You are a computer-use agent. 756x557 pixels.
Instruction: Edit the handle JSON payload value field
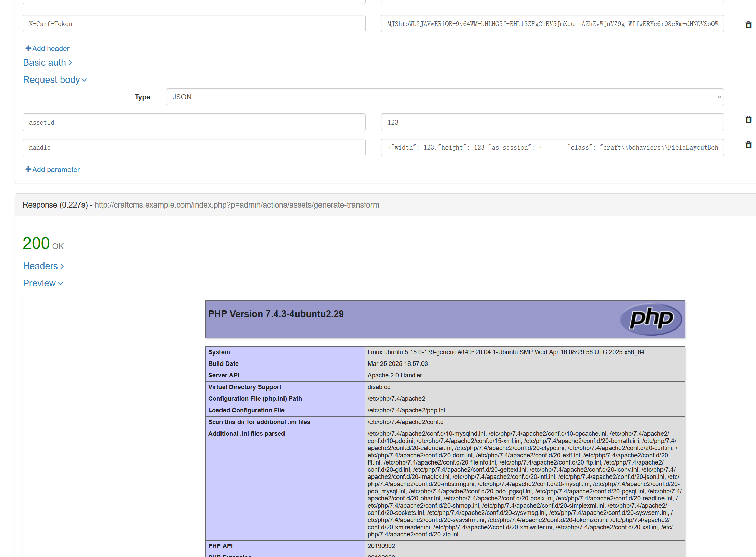tap(552, 148)
